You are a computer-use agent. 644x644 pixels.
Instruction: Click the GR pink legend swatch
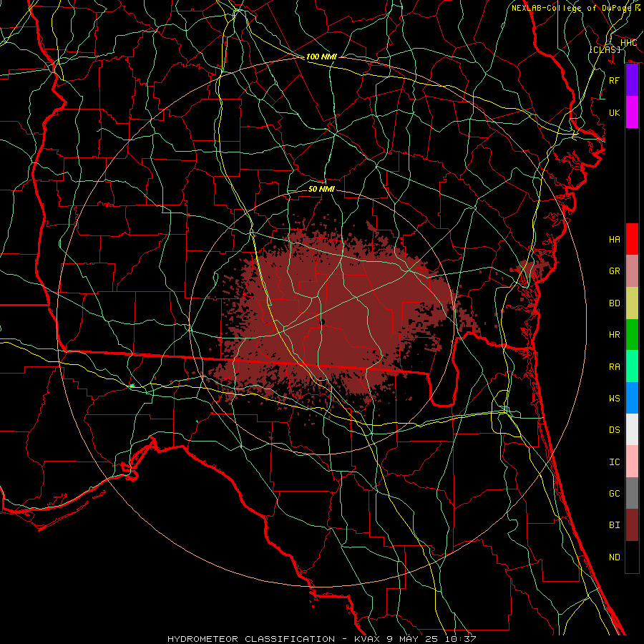point(632,271)
